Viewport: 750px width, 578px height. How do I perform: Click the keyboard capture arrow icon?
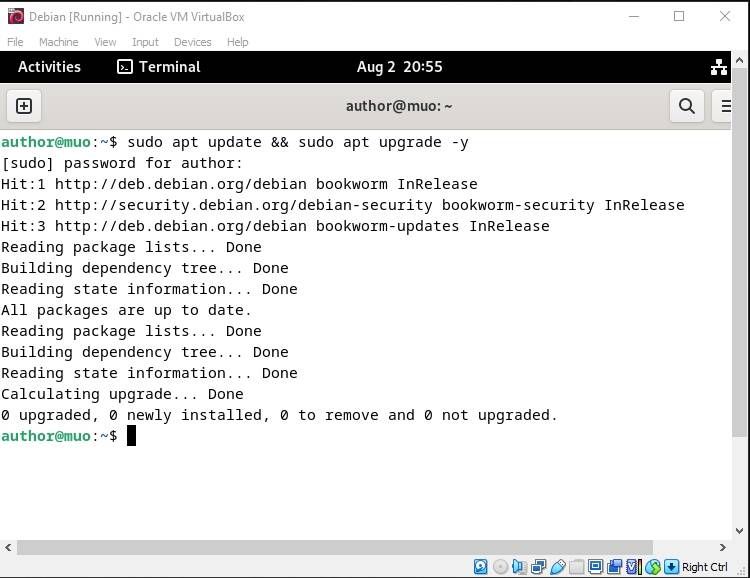[x=671, y=567]
